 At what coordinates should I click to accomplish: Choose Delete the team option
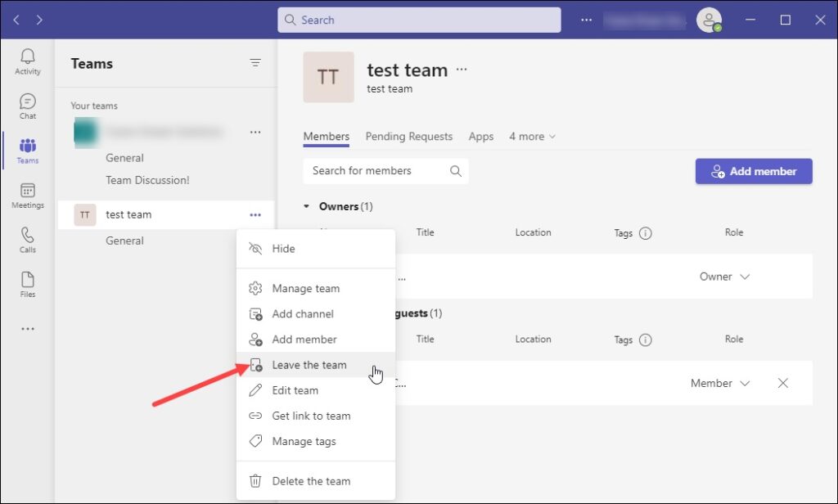pyautogui.click(x=311, y=481)
